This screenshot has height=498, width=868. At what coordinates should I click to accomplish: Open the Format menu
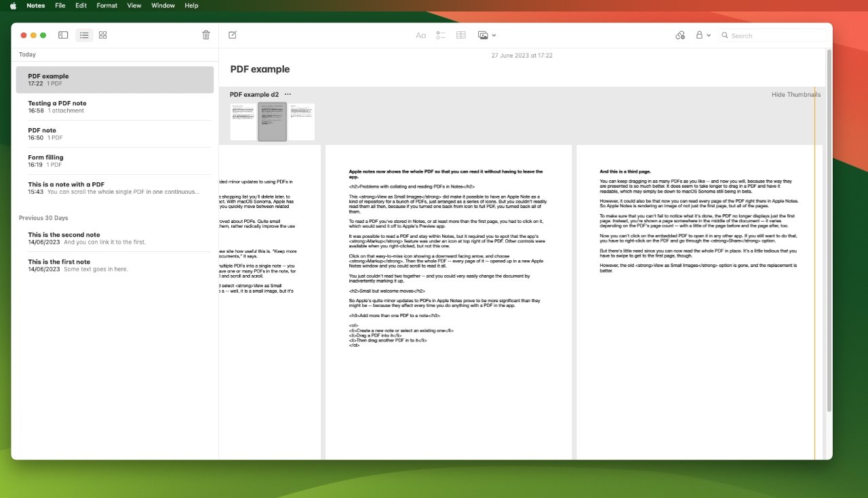[x=106, y=5]
